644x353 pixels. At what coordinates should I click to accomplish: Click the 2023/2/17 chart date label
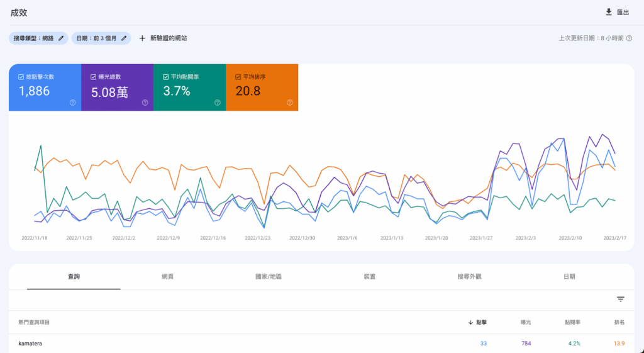[615, 238]
